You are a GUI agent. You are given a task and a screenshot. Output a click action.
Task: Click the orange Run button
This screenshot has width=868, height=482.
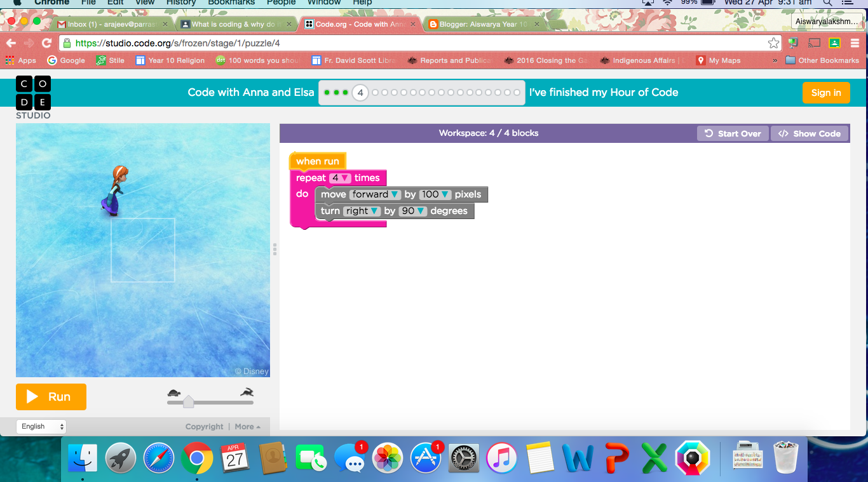point(51,397)
